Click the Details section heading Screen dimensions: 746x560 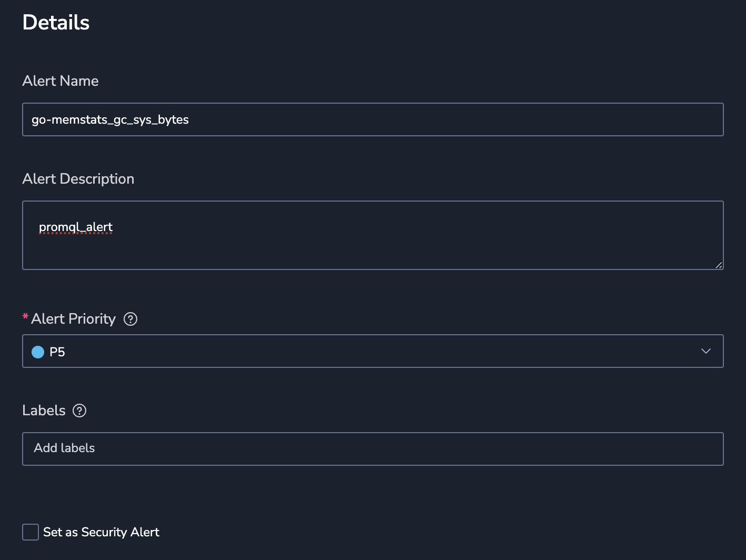pos(56,23)
